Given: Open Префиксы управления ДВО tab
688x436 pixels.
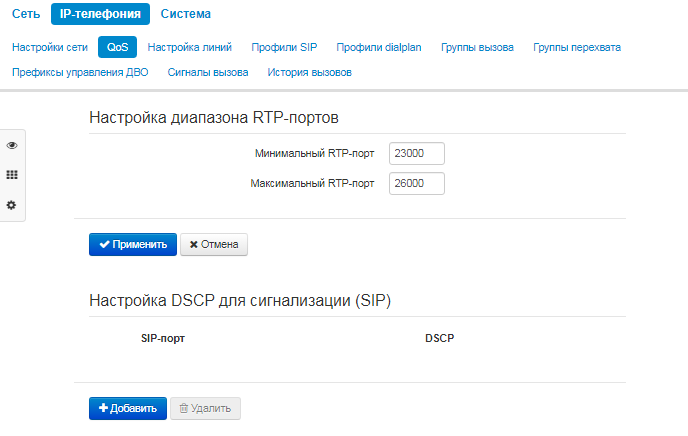Looking at the screenshot, I should (80, 73).
